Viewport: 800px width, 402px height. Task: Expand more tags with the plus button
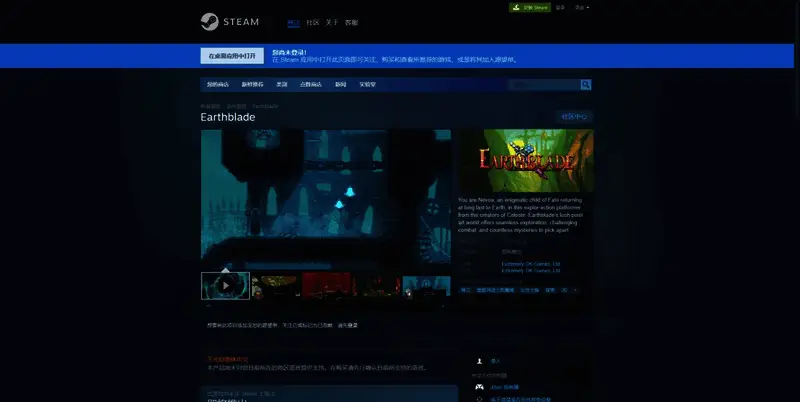tap(575, 290)
